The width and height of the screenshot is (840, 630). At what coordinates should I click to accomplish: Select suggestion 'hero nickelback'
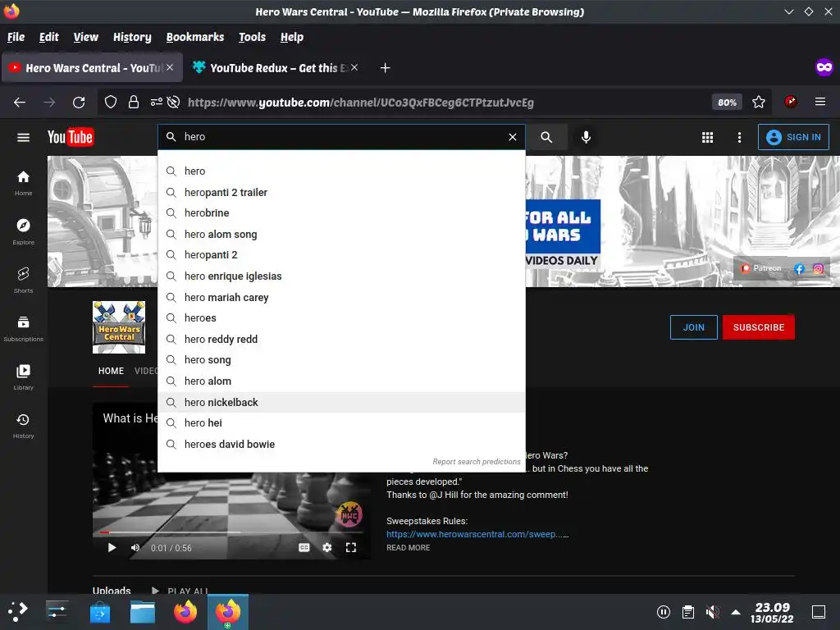point(342,402)
